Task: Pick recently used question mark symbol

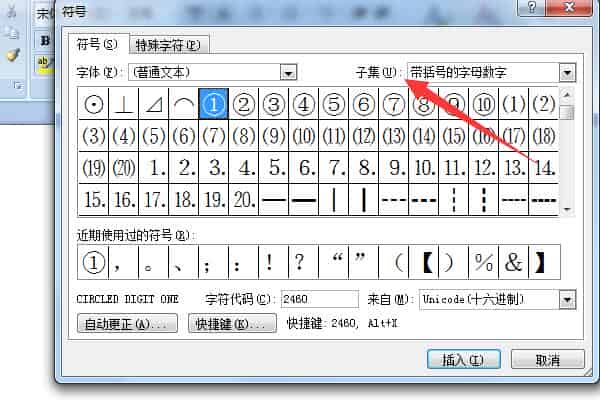Action: point(304,263)
